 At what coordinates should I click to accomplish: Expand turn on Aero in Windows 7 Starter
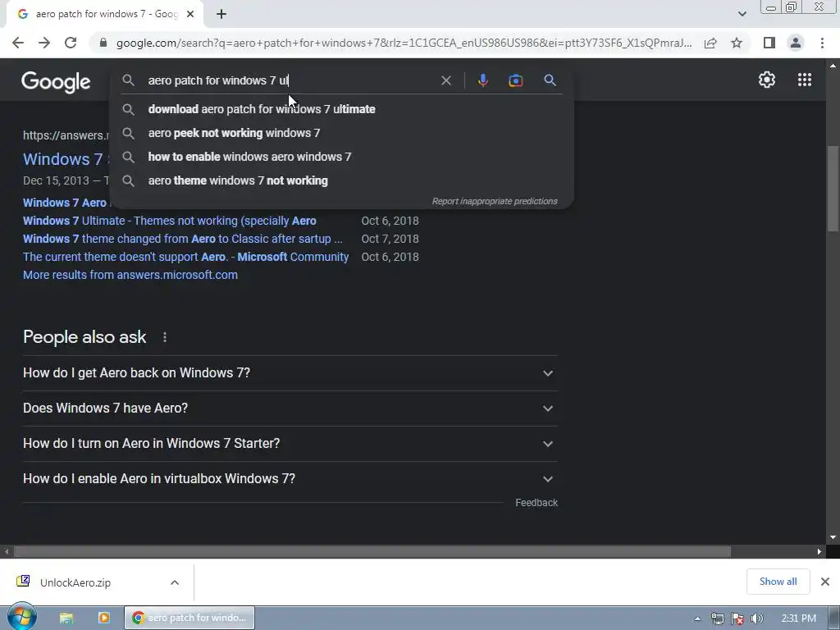click(290, 444)
